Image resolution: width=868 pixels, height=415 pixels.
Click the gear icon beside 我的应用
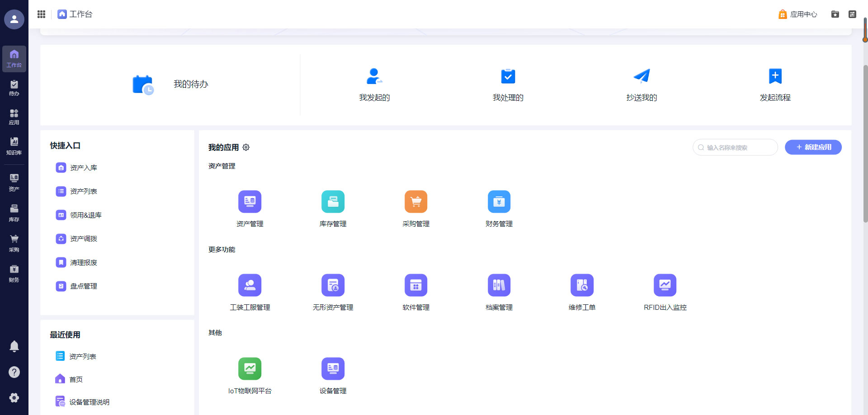(246, 148)
